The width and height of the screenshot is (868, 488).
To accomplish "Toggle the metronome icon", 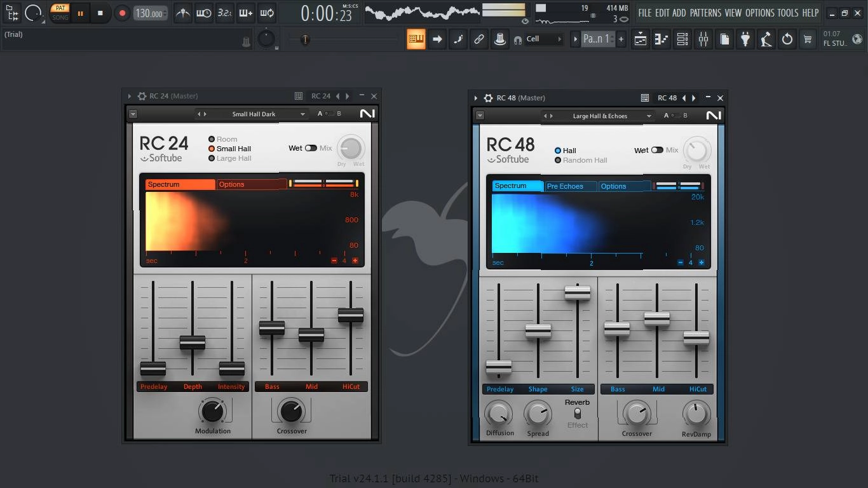I will tap(183, 13).
